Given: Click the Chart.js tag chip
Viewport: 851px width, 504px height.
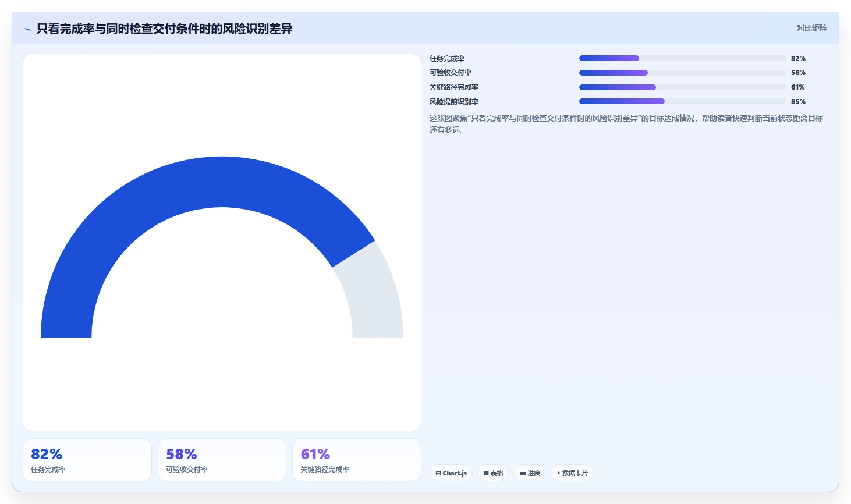Looking at the screenshot, I should [451, 473].
